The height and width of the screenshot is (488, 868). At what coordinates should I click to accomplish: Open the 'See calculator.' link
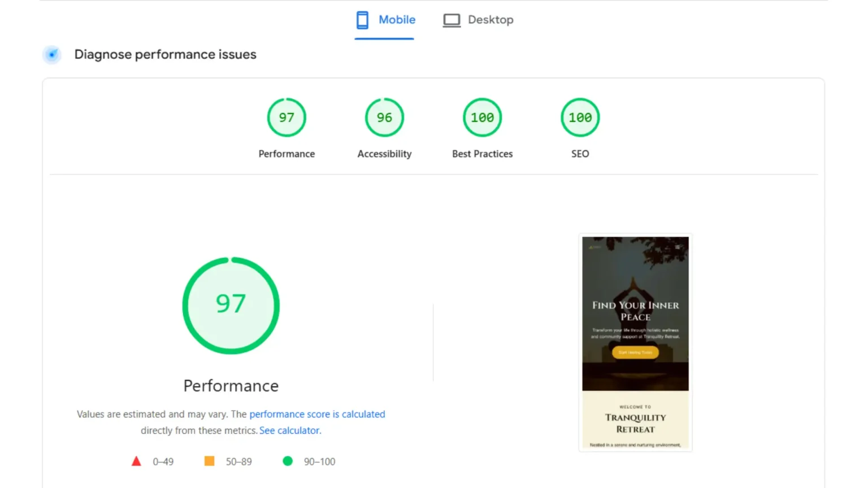(x=290, y=430)
